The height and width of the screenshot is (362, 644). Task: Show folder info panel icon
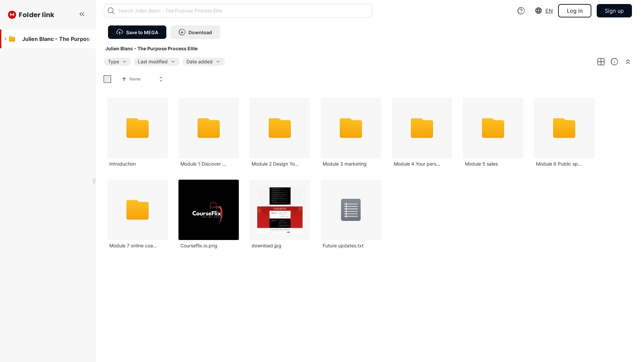point(614,62)
